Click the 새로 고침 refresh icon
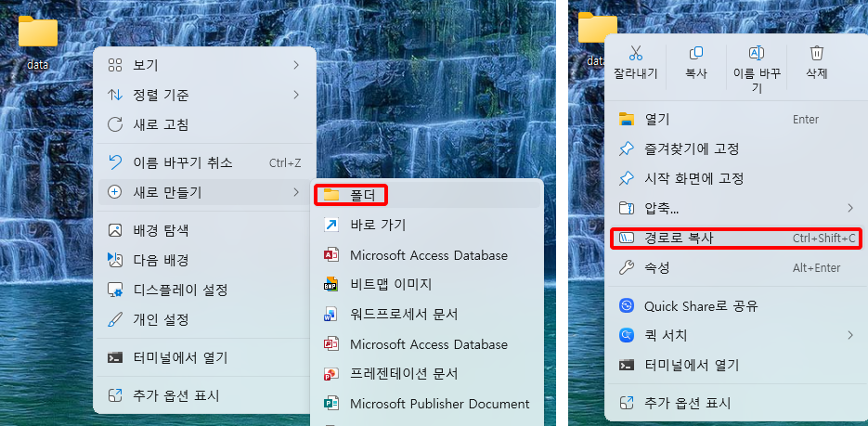 point(114,124)
